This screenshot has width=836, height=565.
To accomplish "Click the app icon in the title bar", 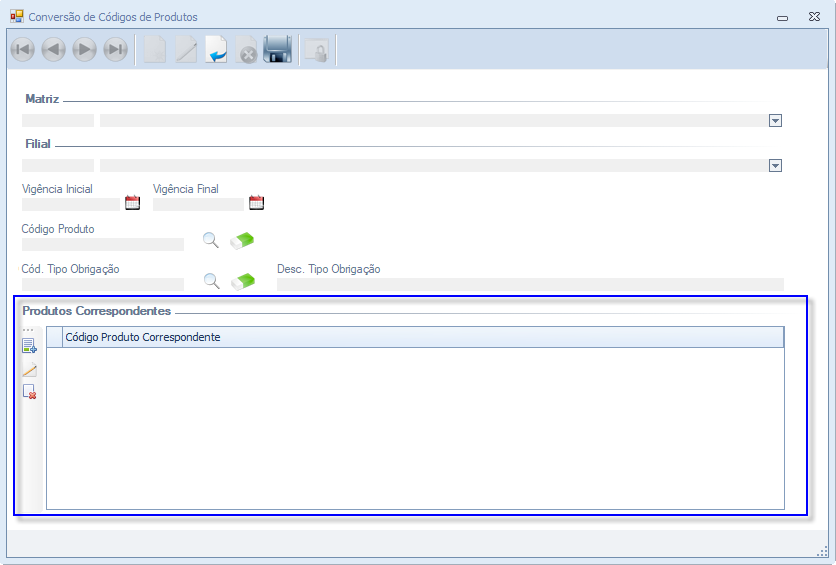I will click(x=17, y=16).
